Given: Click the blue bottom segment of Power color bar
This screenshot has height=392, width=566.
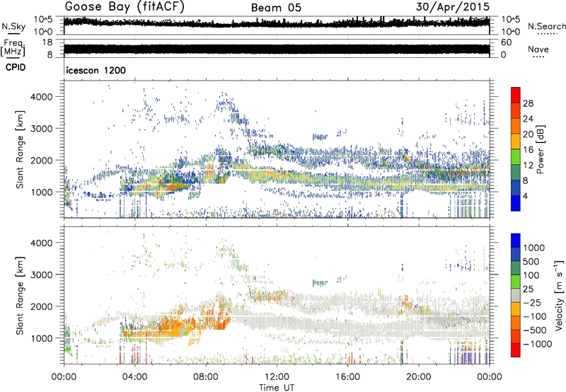Looking at the screenshot, I should point(516,203).
